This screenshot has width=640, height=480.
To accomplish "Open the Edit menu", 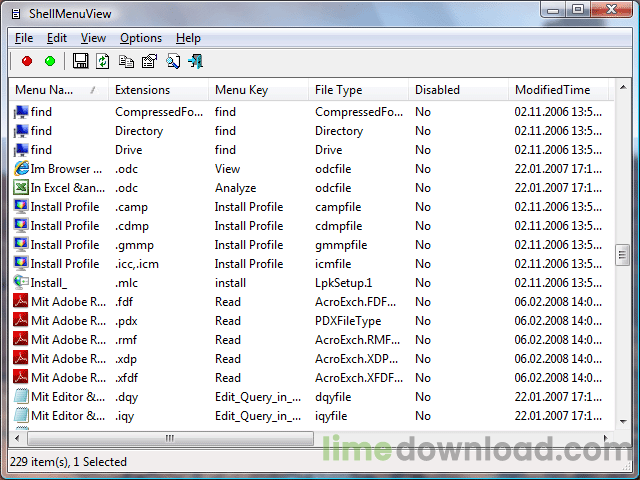I will (57, 38).
